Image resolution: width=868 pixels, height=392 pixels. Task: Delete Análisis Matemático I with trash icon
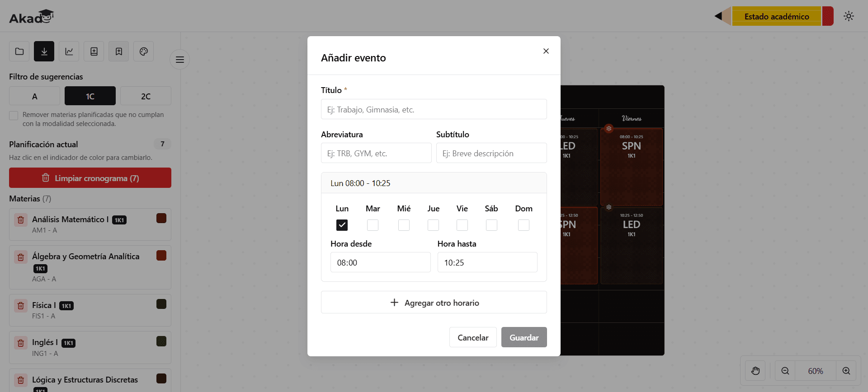(21, 220)
